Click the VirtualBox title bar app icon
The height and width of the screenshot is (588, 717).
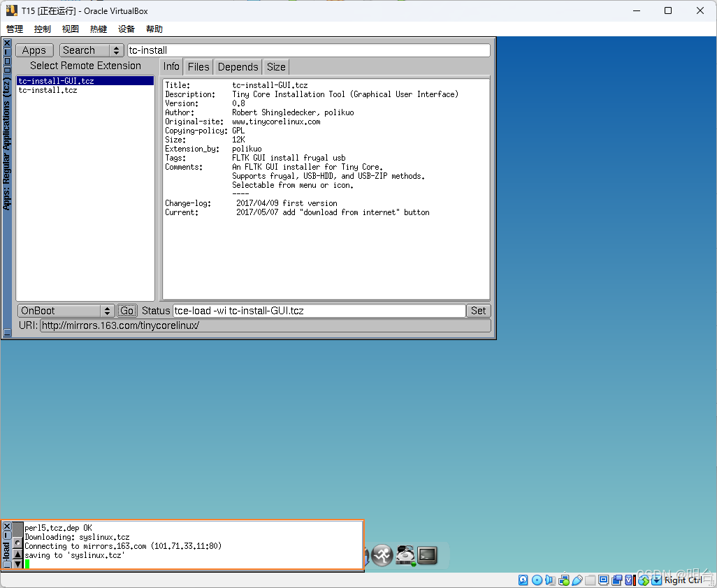click(12, 10)
